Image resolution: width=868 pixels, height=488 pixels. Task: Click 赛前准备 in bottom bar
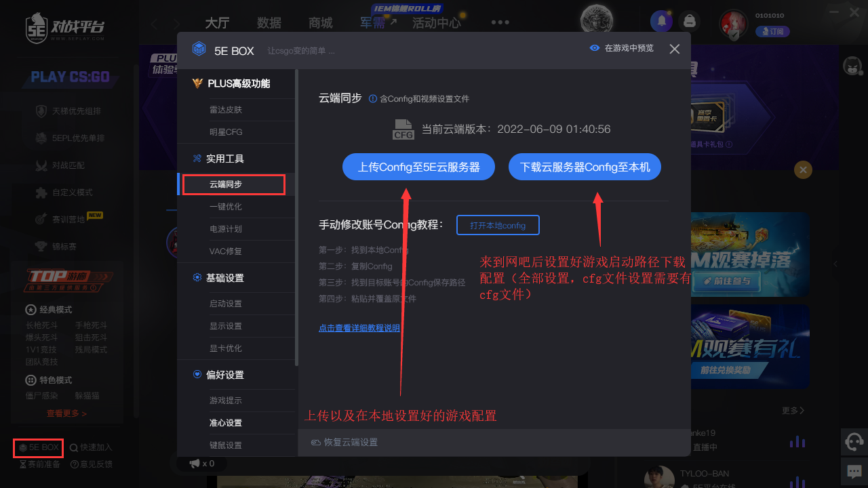point(39,464)
